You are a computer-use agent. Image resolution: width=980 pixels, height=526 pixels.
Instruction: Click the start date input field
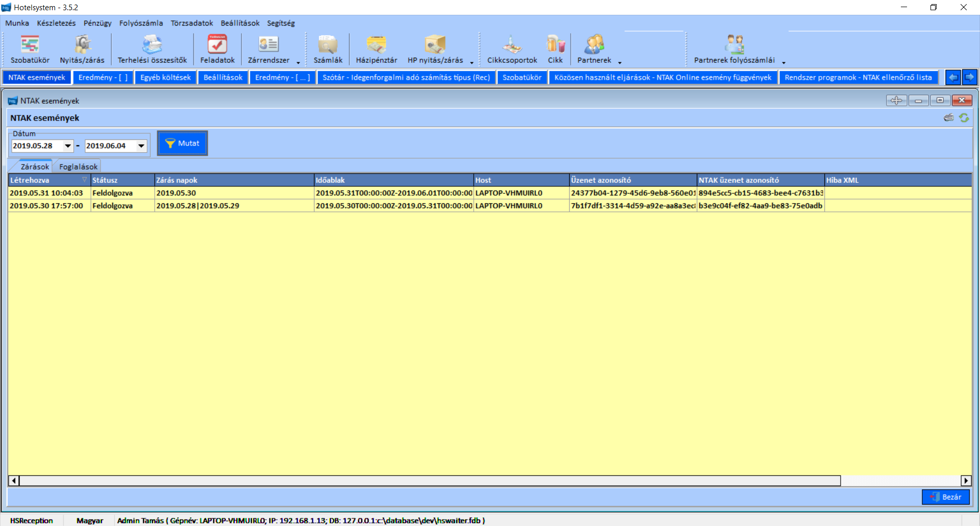(37, 146)
